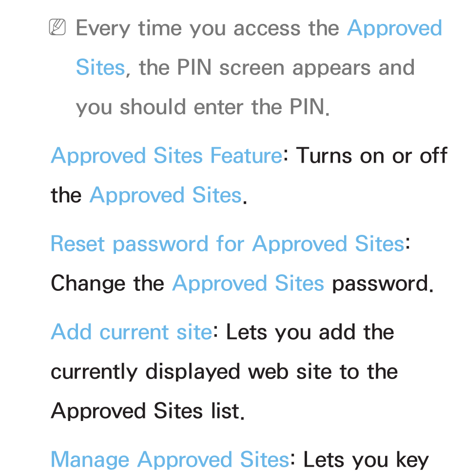Click blue 'Approved Sites' after 'Turns on or off the'
465x476 pixels.
[x=166, y=195]
